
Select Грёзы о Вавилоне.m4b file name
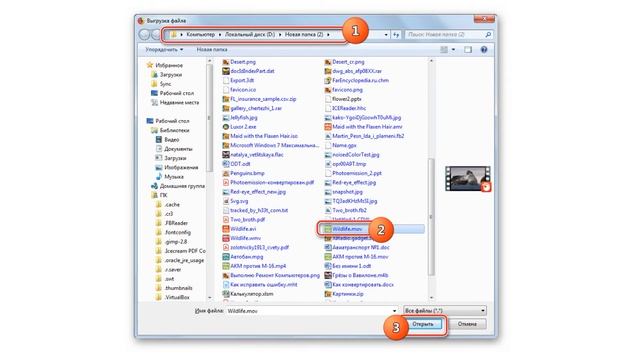(360, 275)
